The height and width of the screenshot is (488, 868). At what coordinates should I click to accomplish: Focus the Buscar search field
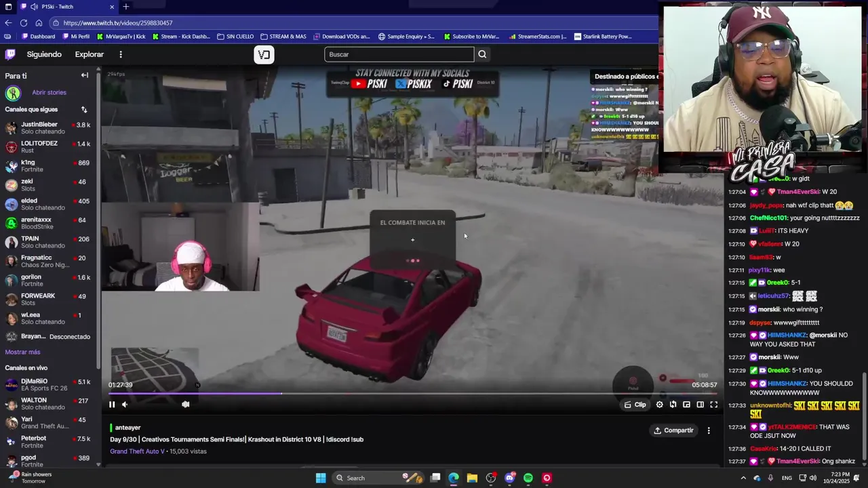point(399,54)
